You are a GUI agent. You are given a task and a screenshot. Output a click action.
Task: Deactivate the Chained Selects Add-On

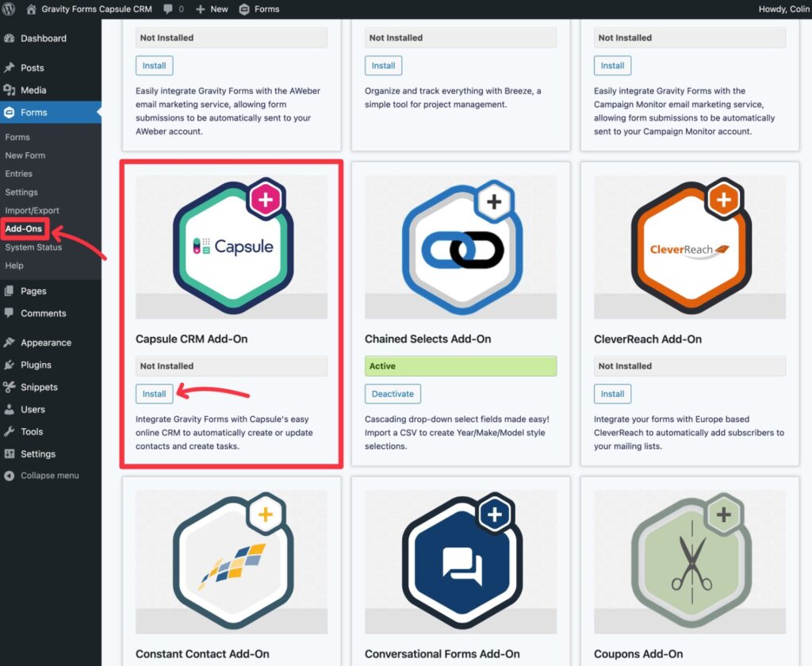tap(393, 393)
